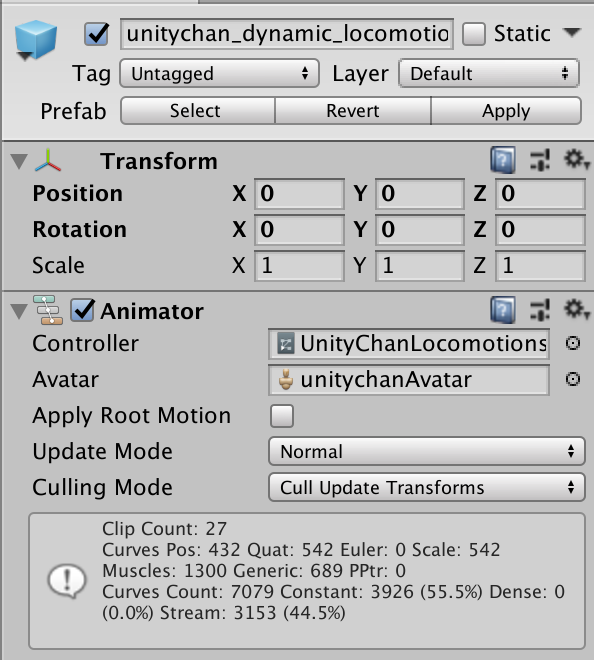Click the Position label
This screenshot has width=594, height=660.
[x=77, y=194]
